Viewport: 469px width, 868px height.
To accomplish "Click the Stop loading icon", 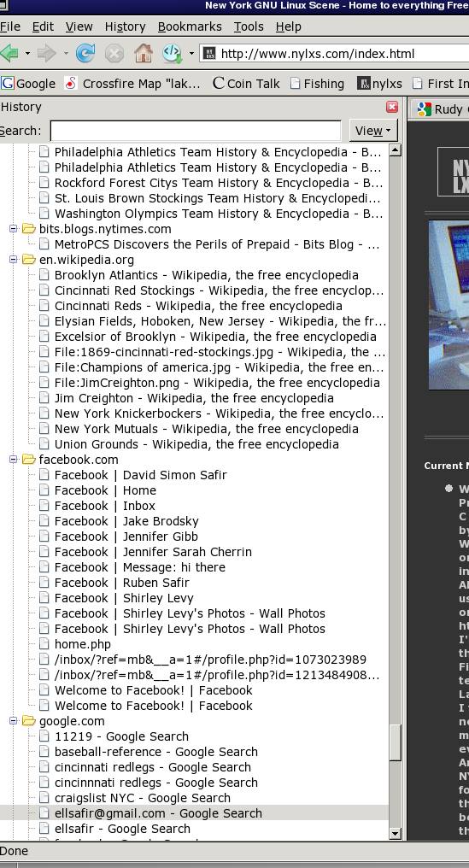I will [114, 54].
